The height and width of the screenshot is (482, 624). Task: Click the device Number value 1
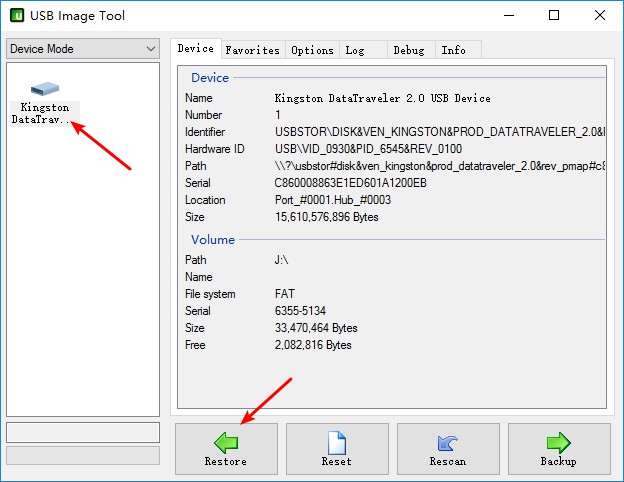point(278,115)
